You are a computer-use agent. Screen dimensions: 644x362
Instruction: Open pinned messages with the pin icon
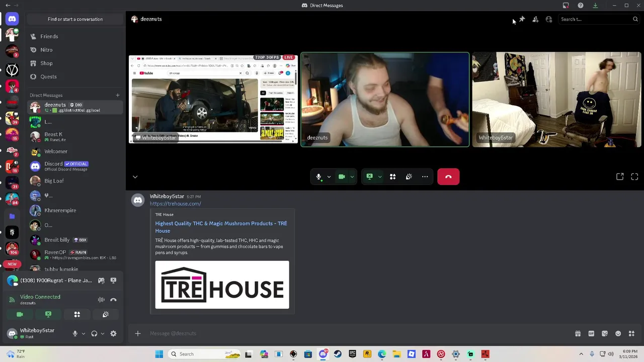click(x=522, y=19)
